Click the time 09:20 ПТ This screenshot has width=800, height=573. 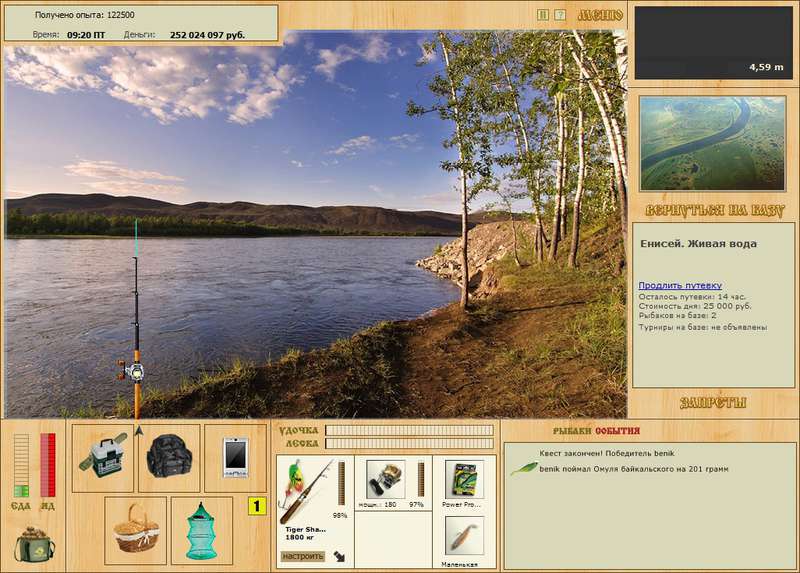[86, 35]
